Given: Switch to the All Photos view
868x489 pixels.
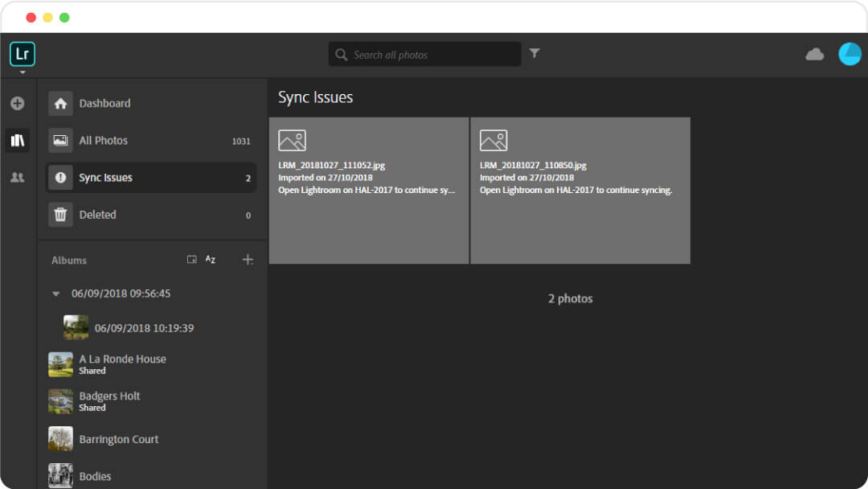Looking at the screenshot, I should (x=103, y=140).
